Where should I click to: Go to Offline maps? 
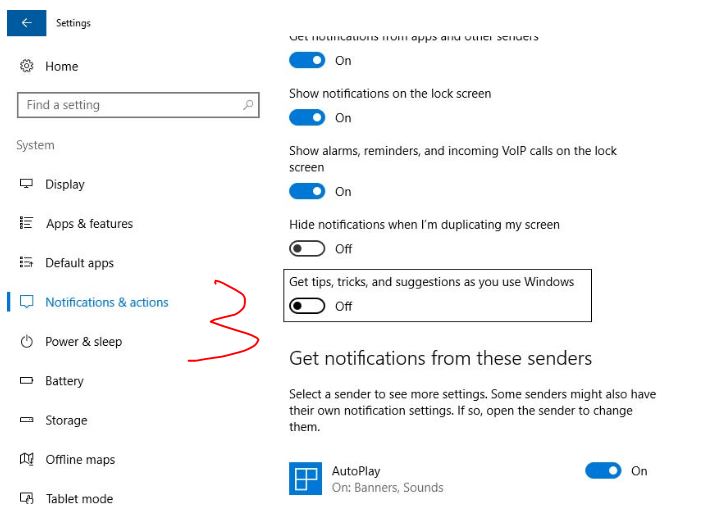click(80, 460)
